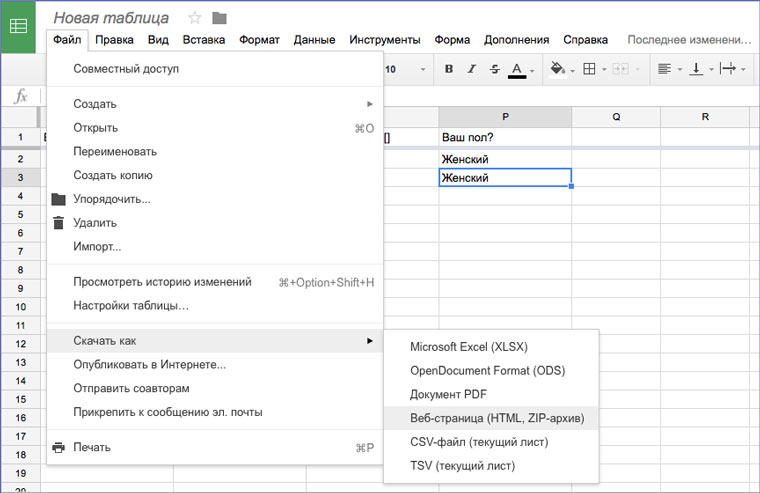This screenshot has width=760, height=493.
Task: Choose Упорядочить… with folder icon
Action: click(215, 199)
